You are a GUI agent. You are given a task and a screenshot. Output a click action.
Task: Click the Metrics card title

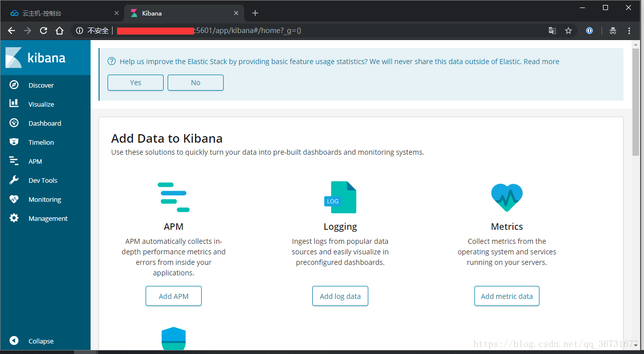point(507,226)
